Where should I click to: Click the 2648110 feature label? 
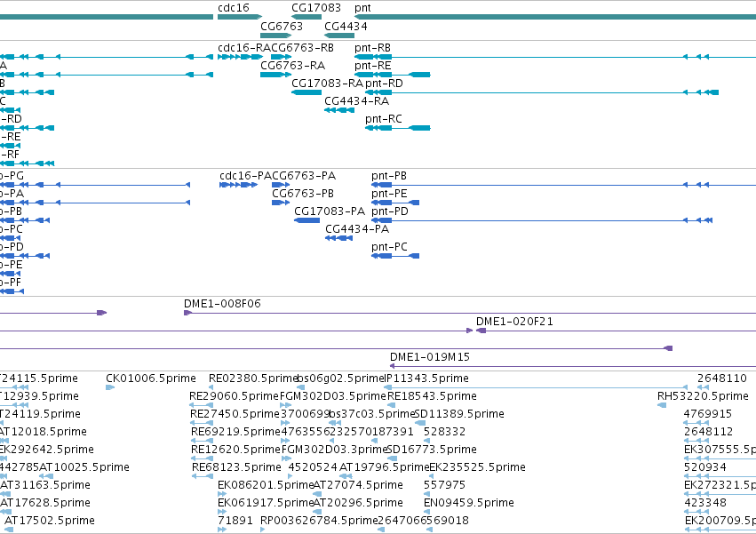tap(721, 379)
